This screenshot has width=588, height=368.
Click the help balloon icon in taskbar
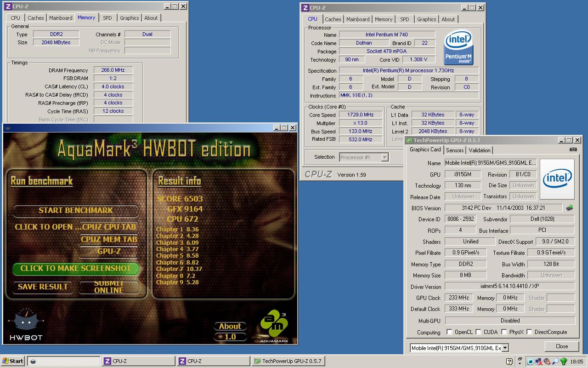click(x=509, y=362)
